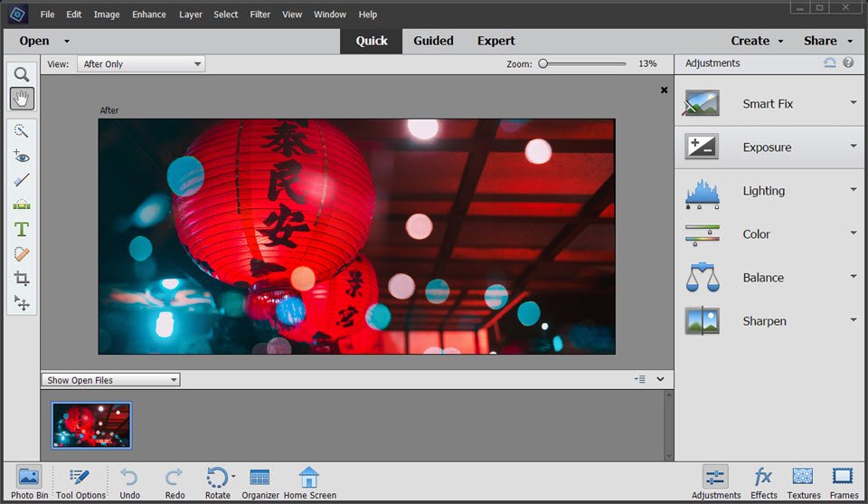The width and height of the screenshot is (868, 504).
Task: Select the Hand tool
Action: 22,99
